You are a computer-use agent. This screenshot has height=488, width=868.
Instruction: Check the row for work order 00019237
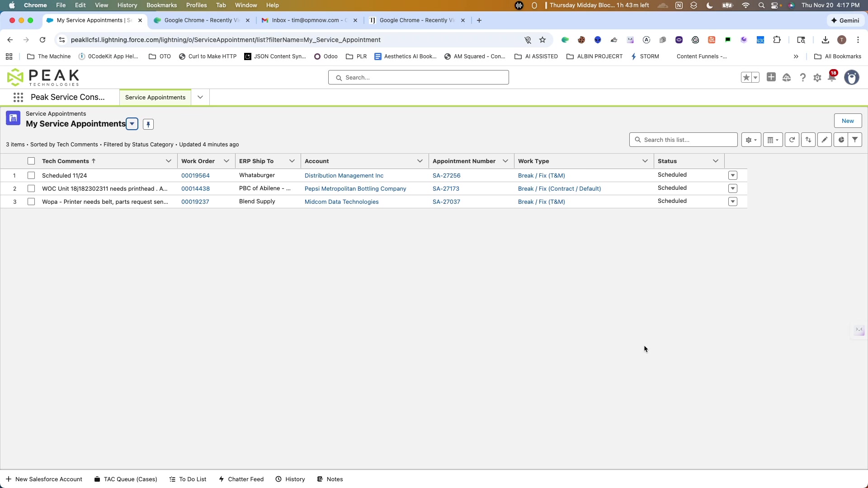(x=31, y=202)
